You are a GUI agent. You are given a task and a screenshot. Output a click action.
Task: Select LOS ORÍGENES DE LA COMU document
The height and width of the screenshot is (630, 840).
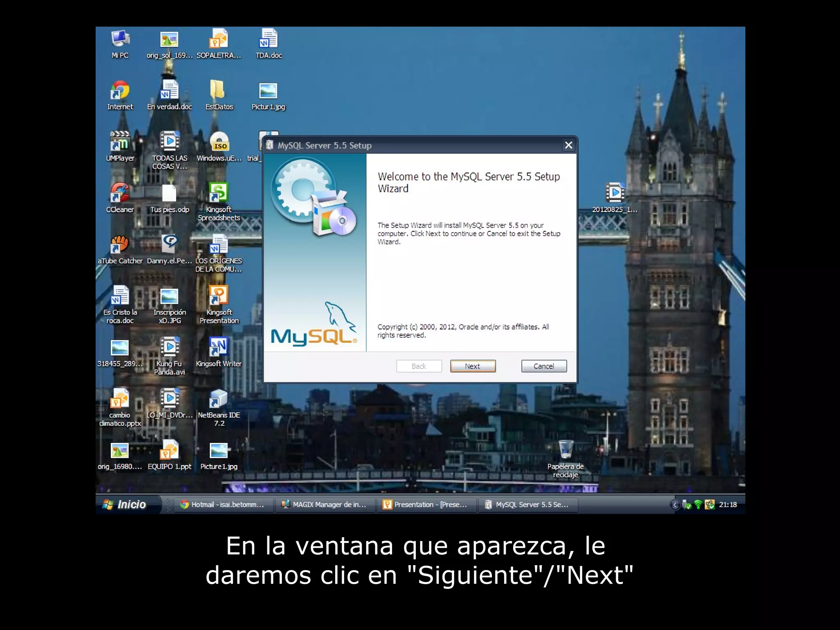coord(219,253)
